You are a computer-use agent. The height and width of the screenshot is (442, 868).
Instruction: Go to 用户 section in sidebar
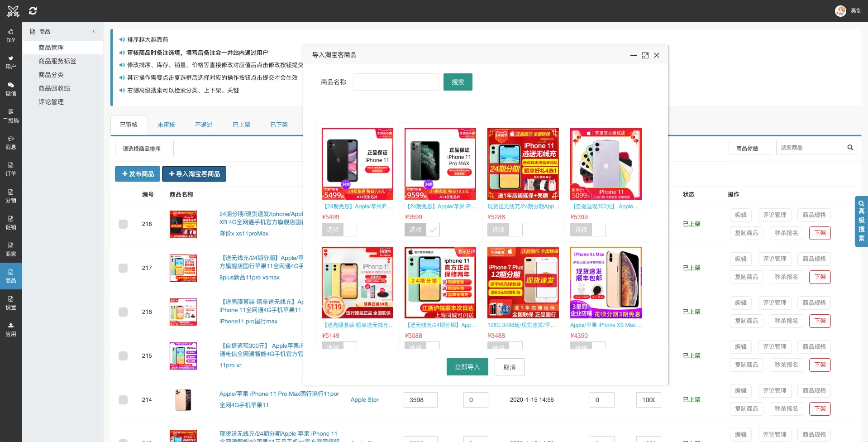tap(11, 62)
